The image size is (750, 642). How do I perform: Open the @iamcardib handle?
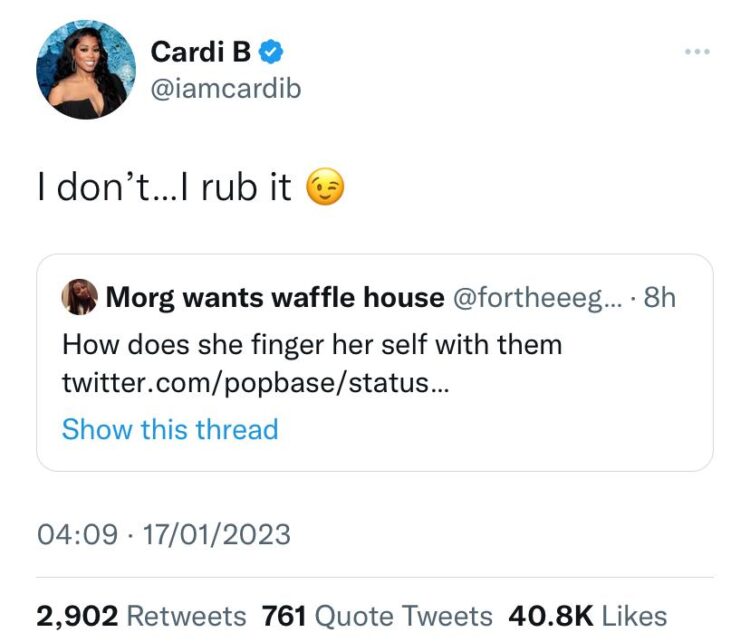click(225, 89)
